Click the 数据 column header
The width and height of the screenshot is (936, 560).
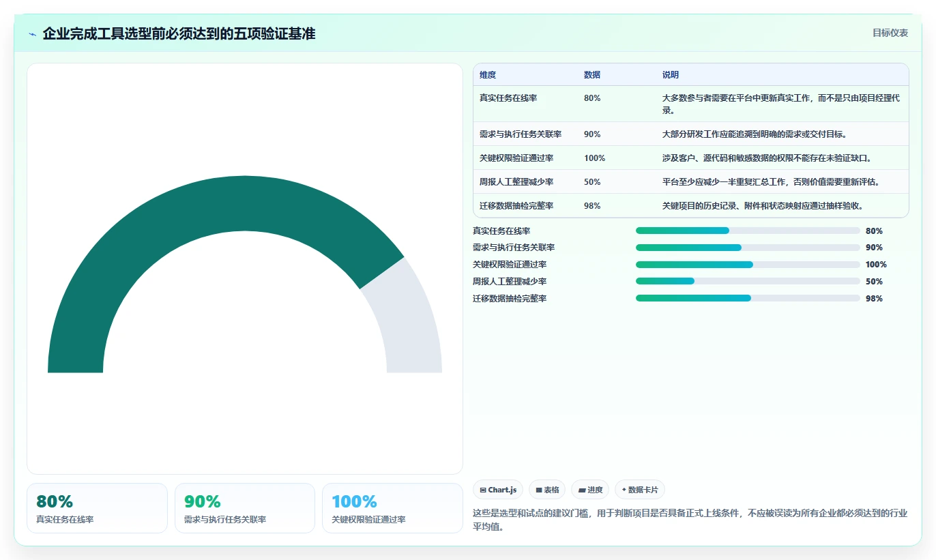592,75
